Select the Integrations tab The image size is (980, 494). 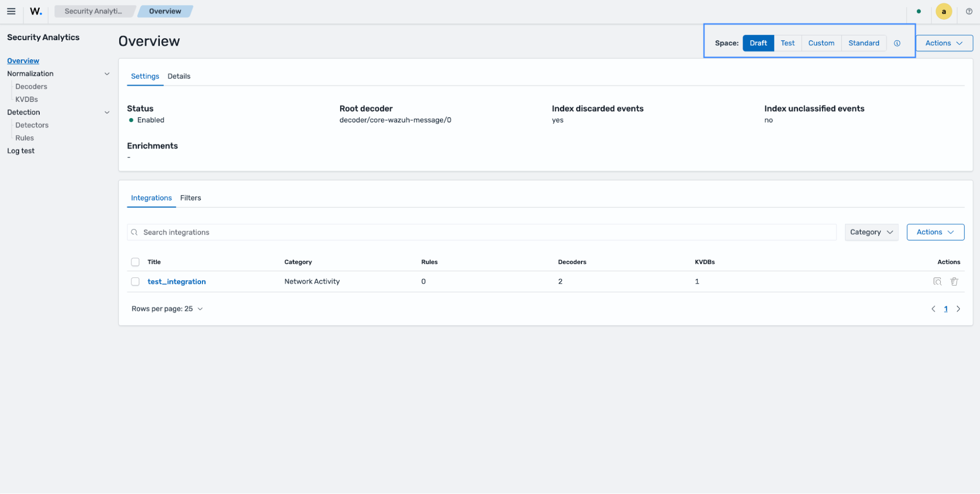click(151, 198)
